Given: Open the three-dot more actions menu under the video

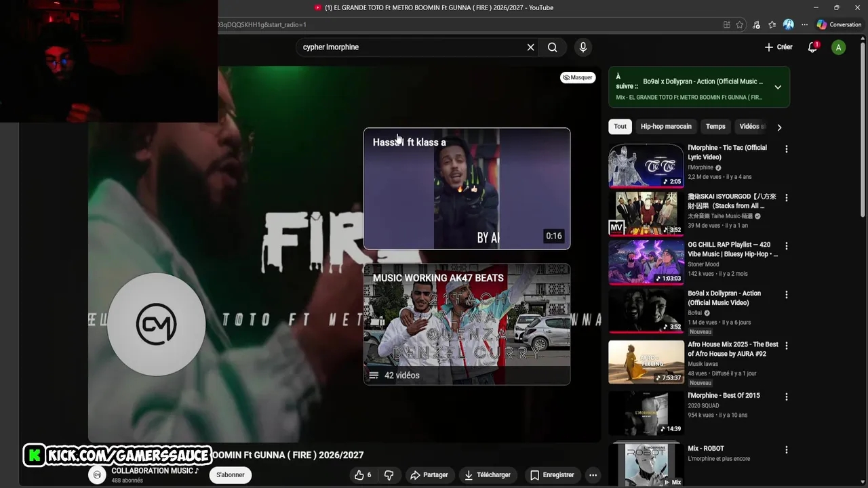Looking at the screenshot, I should (593, 475).
